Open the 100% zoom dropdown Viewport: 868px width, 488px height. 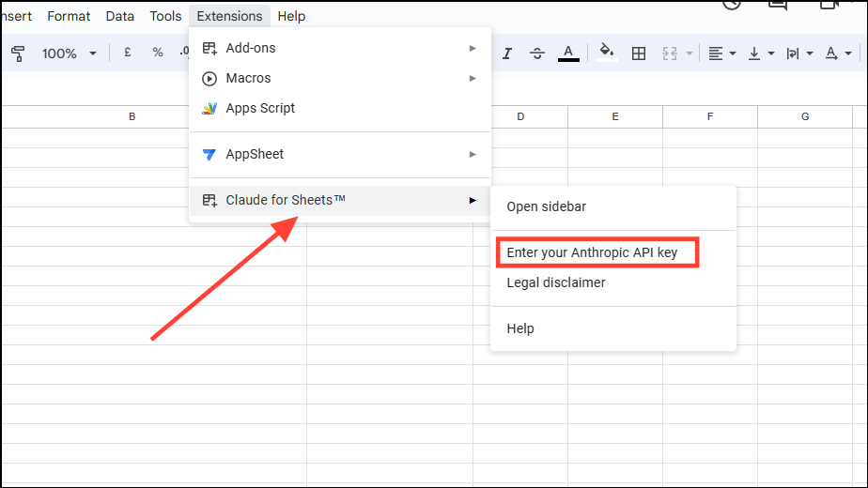(x=70, y=53)
